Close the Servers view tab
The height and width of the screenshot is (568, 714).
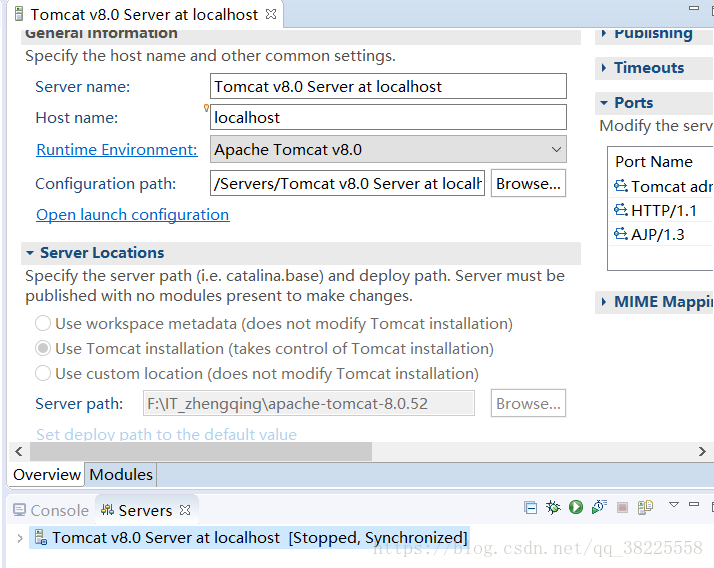pos(185,510)
